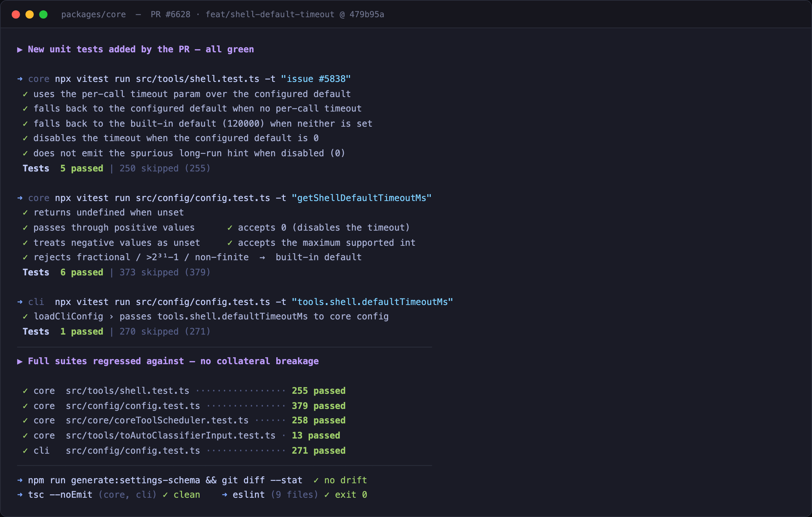Click path src/core/coreToolScheduler.test.ts
Viewport: 812px width, 517px height.
point(157,421)
